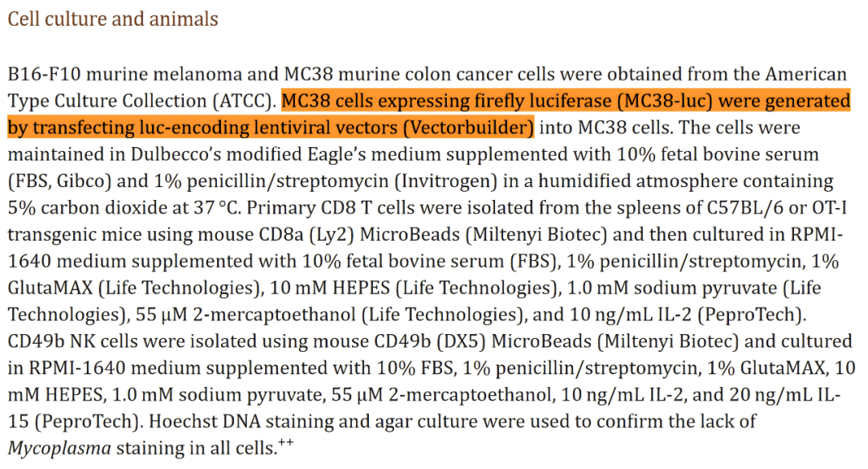The image size is (868, 469).
Task: Click the italic word 'Mycoplasma'
Action: pyautogui.click(x=59, y=448)
